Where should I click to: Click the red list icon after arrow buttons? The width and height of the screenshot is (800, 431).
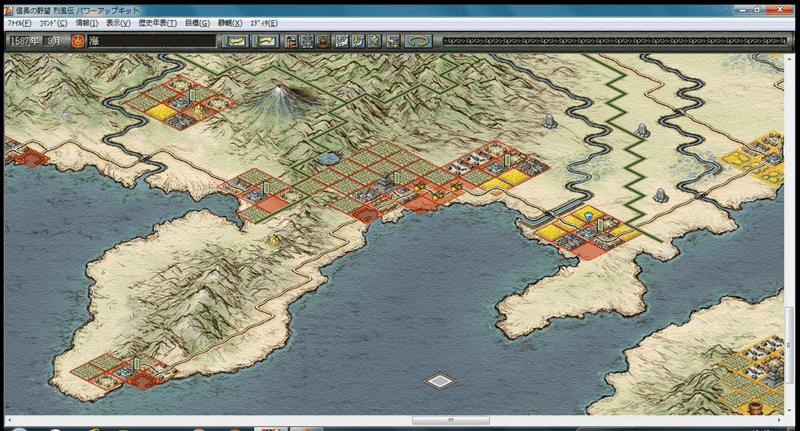[x=291, y=41]
